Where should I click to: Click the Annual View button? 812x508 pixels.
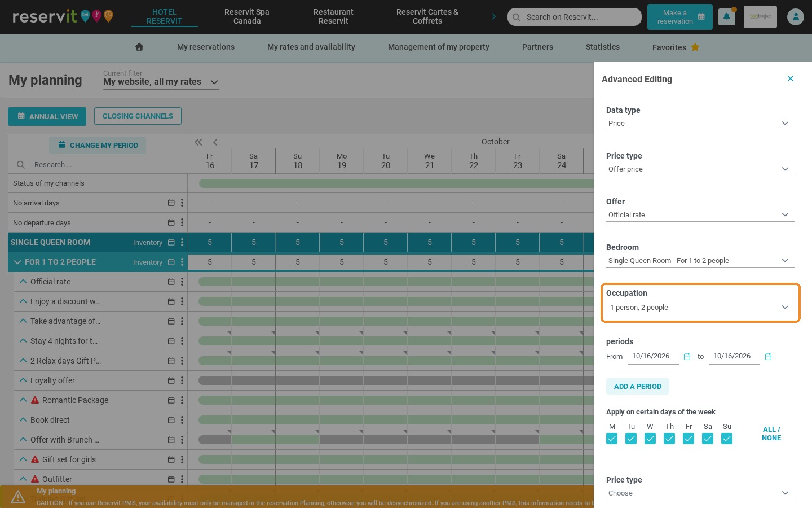47,116
